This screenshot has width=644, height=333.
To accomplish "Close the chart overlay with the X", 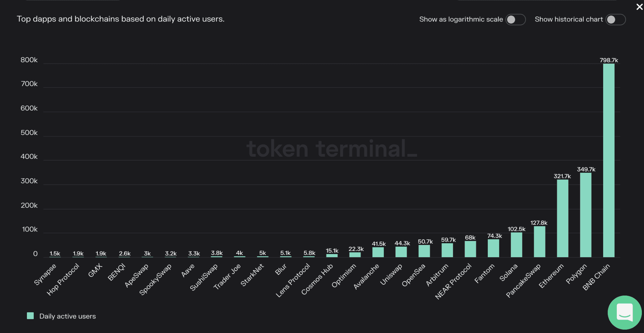I will click(639, 6).
